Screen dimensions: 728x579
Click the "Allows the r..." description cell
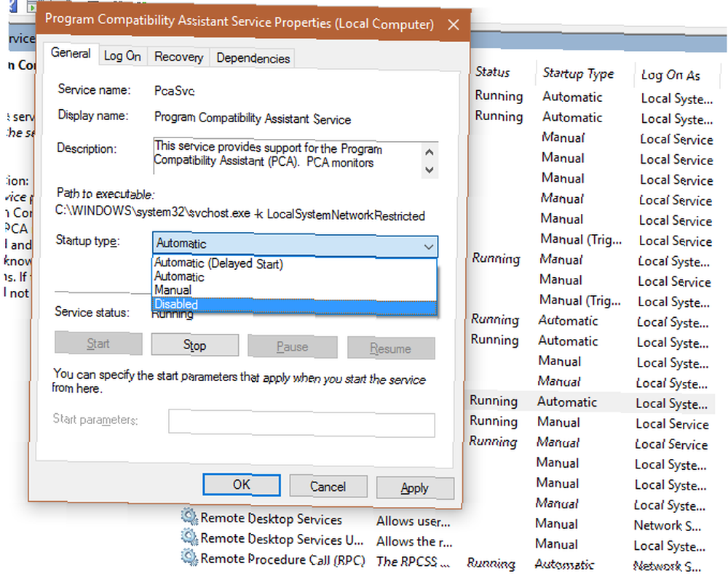click(x=414, y=541)
